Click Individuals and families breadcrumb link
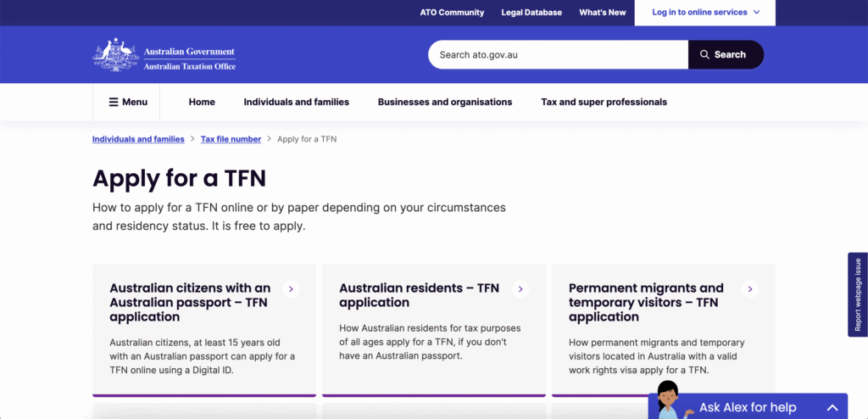The height and width of the screenshot is (419, 868). (x=138, y=139)
